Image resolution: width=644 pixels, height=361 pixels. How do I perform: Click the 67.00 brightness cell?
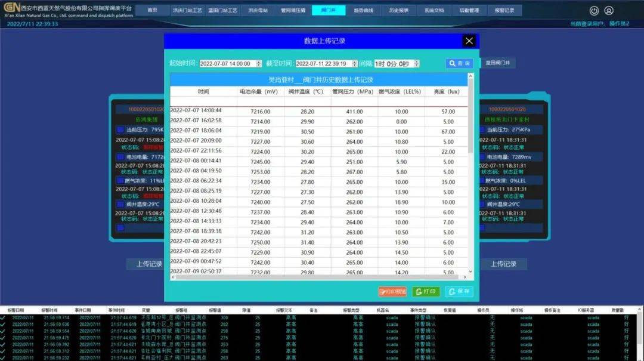[x=448, y=132]
